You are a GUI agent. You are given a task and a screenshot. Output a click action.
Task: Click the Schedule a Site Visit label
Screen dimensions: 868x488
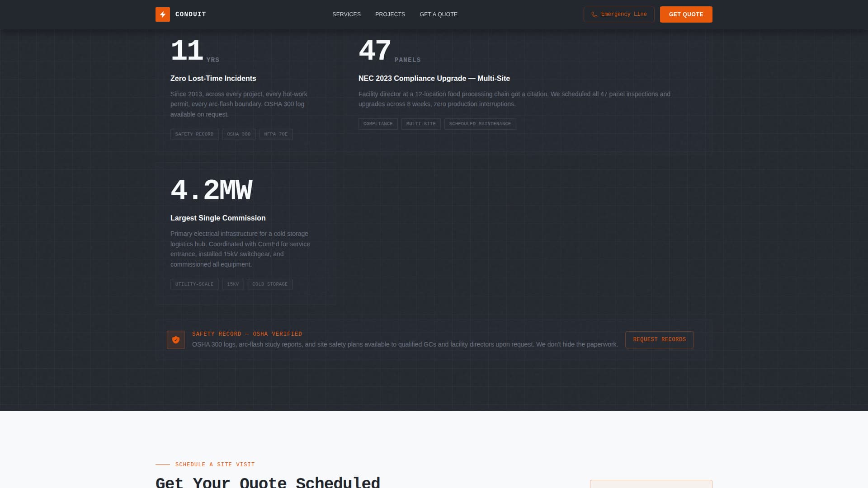coord(215,465)
